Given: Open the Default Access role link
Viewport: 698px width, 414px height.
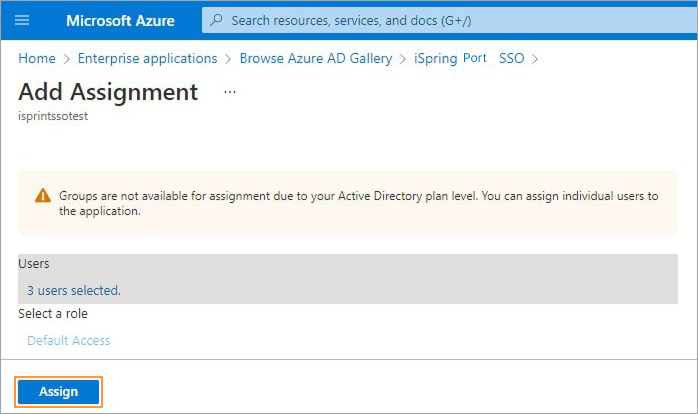Looking at the screenshot, I should click(x=69, y=341).
